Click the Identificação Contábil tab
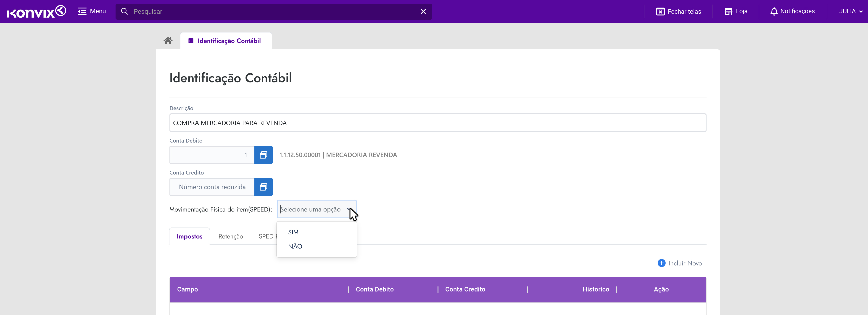Image resolution: width=868 pixels, height=315 pixels. [x=226, y=41]
